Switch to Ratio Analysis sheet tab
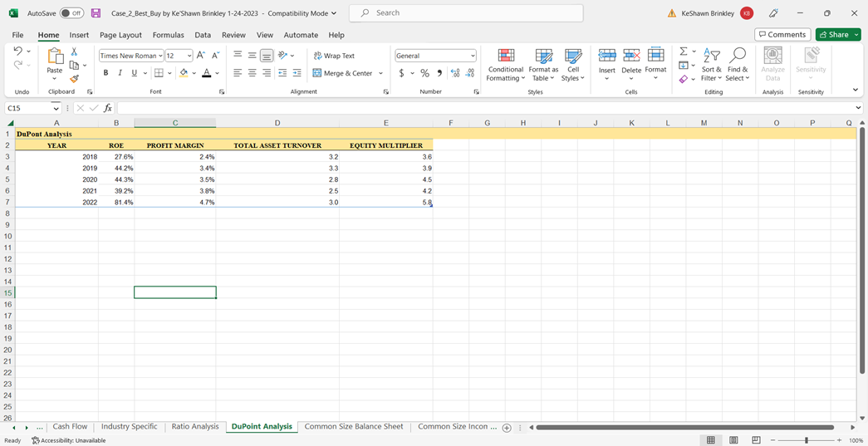Viewport: 868px width, 446px height. pyautogui.click(x=195, y=427)
